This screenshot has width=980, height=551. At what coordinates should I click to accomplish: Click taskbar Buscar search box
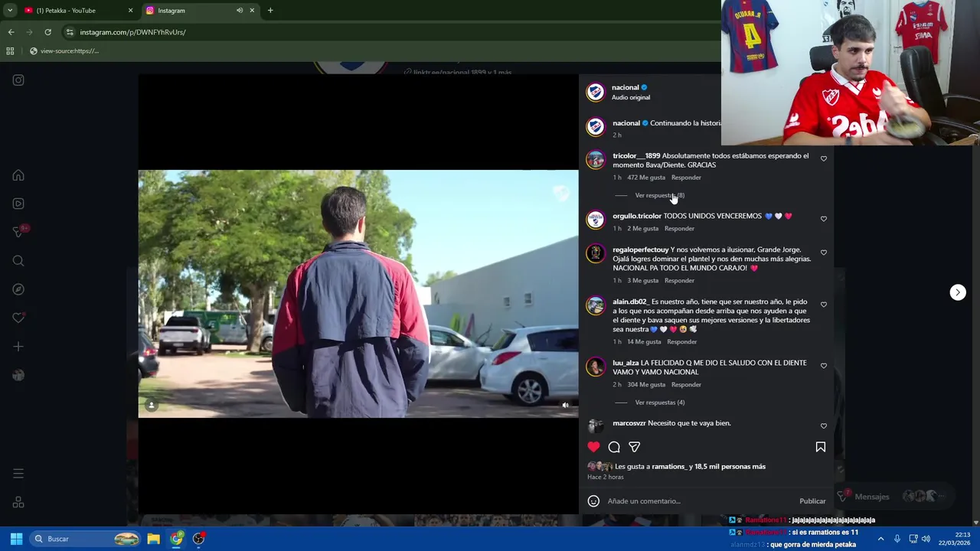click(x=86, y=539)
